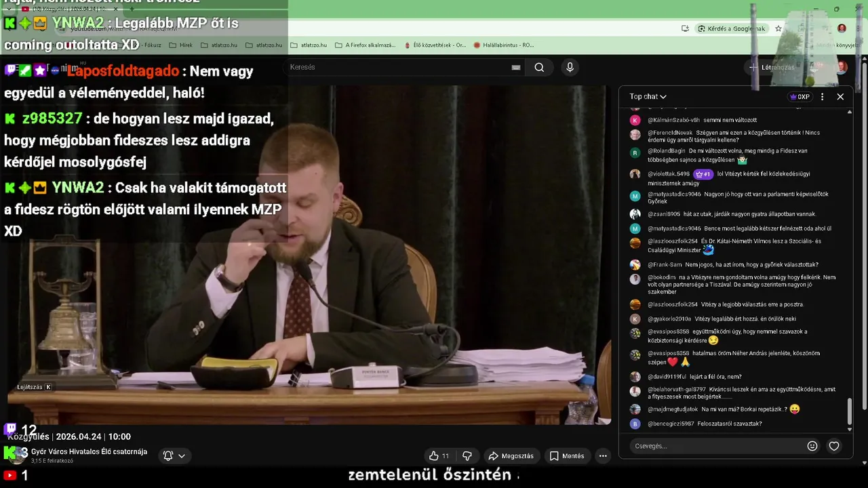Click the #1 member badge by violettak
The width and height of the screenshot is (868, 488).
click(703, 174)
